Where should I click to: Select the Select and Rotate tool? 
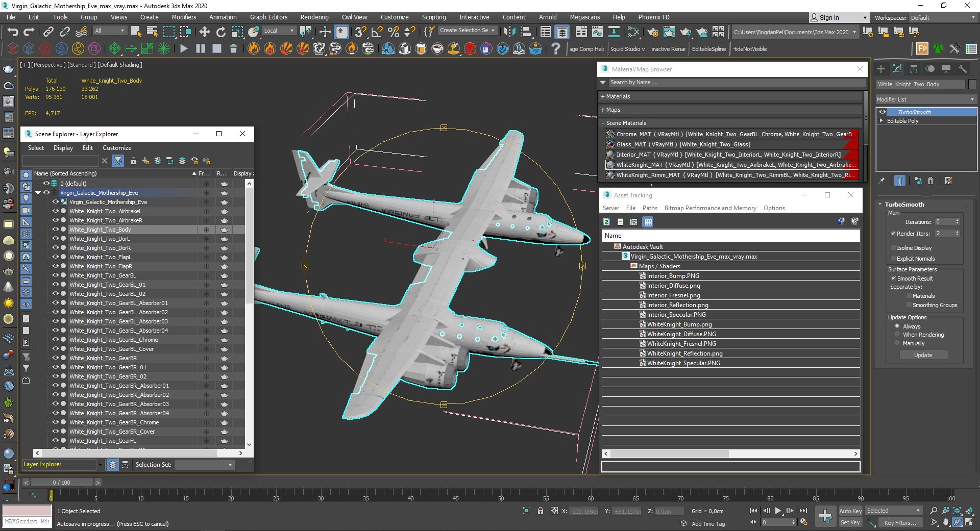coord(220,32)
